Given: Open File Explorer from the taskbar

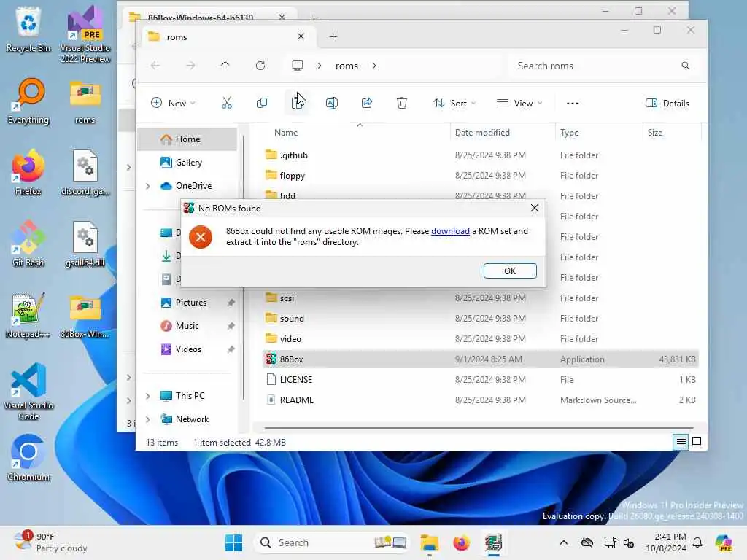Looking at the screenshot, I should tap(430, 542).
